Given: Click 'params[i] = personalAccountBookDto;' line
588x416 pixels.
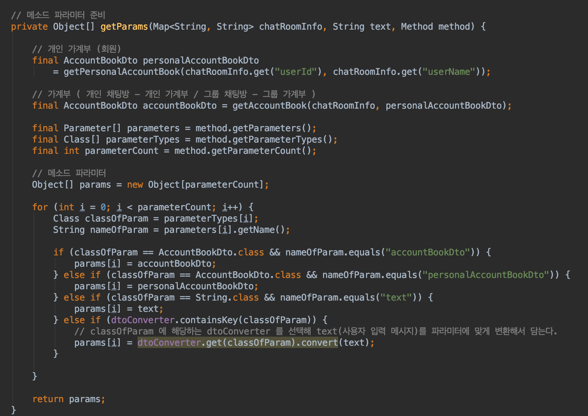Looking at the screenshot, I should [166, 286].
